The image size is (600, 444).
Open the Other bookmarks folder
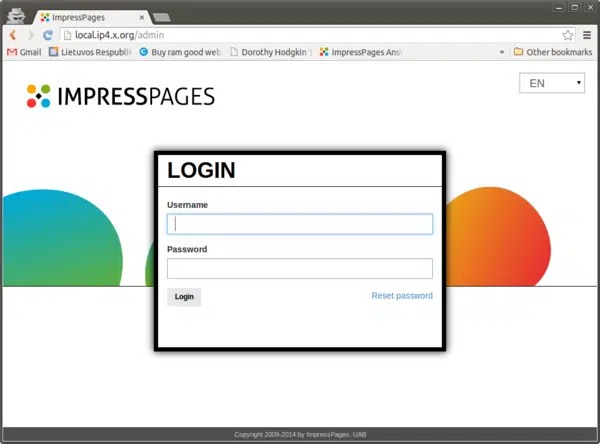coord(553,52)
